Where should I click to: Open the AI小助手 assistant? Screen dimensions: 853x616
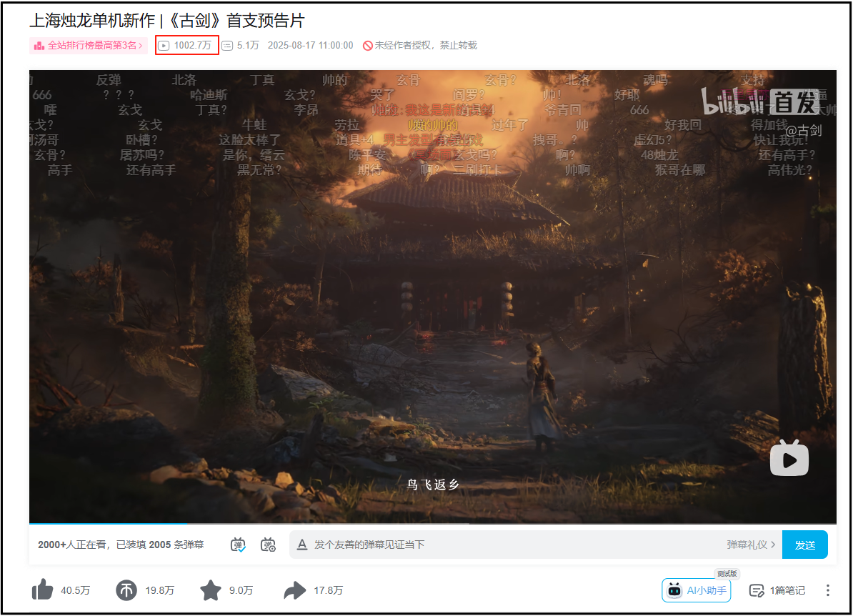pos(697,590)
